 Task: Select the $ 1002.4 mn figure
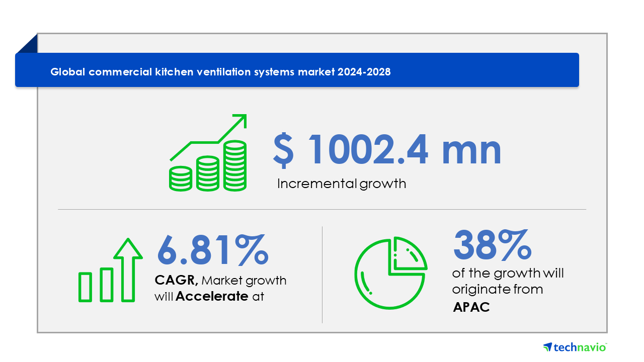pos(387,150)
